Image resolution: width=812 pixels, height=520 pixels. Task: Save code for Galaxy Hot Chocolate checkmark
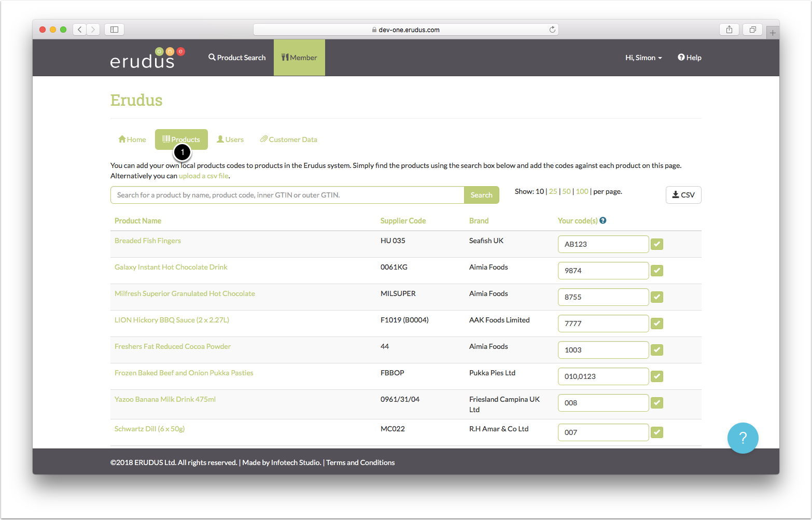tap(657, 271)
